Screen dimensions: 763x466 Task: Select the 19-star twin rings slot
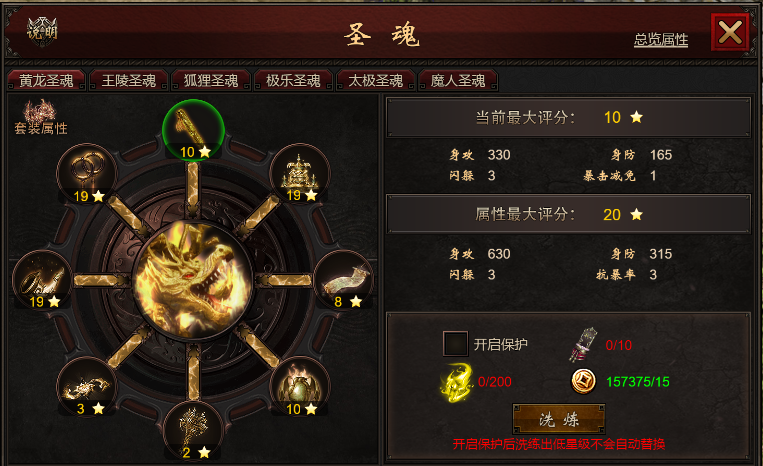tap(87, 174)
